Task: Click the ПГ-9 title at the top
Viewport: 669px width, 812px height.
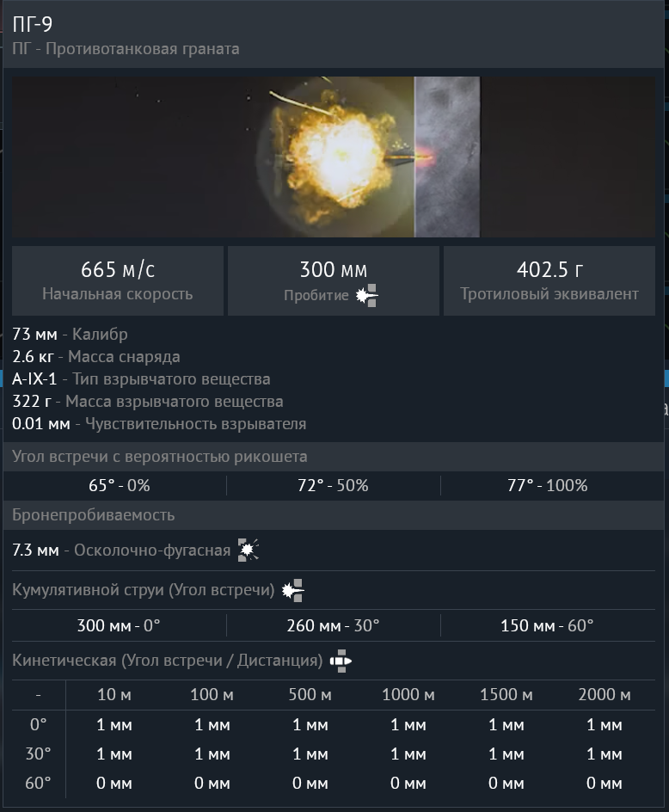Action: [x=33, y=24]
